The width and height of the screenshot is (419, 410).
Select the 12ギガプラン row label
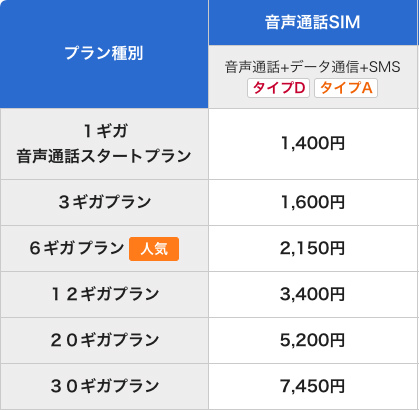point(105,294)
